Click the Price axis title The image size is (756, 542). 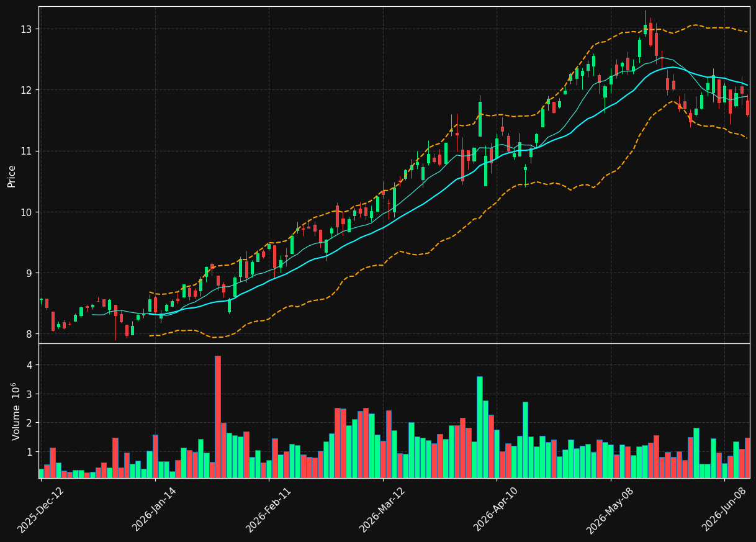(12, 176)
